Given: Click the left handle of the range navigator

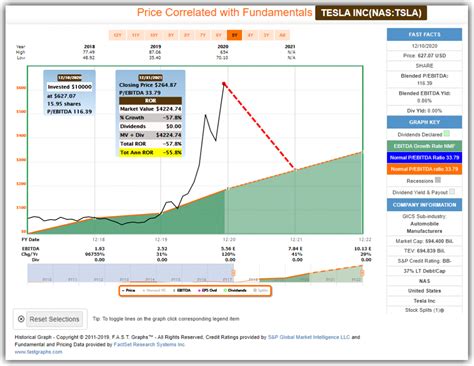Looking at the screenshot, I should click(233, 273).
